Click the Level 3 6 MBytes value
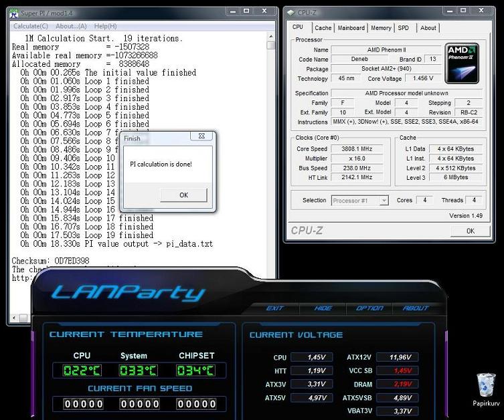 (x=456, y=177)
